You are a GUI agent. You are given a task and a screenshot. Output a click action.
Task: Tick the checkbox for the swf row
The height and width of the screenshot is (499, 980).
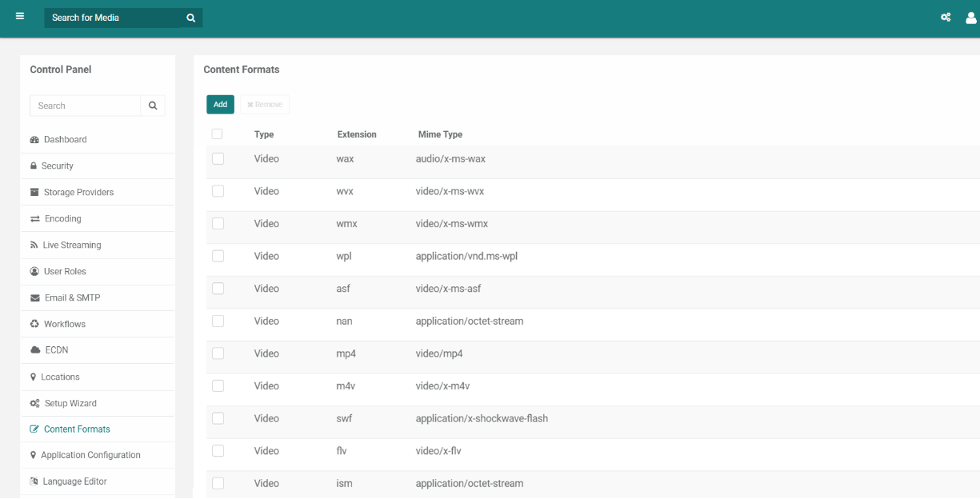point(218,418)
